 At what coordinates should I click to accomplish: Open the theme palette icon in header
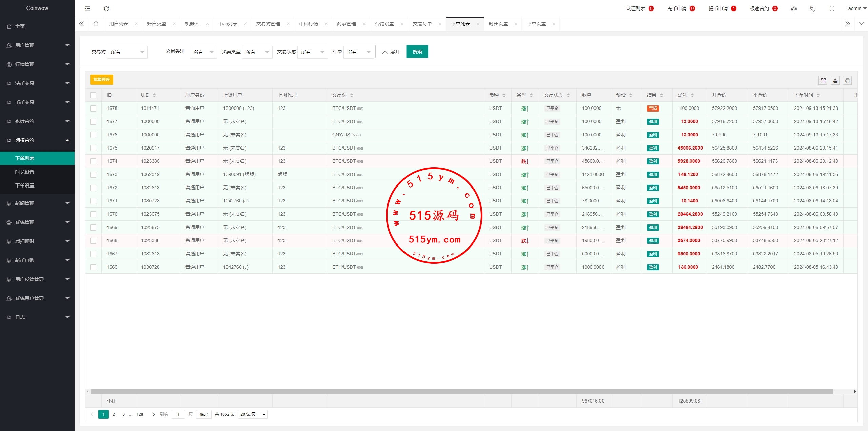click(x=794, y=9)
